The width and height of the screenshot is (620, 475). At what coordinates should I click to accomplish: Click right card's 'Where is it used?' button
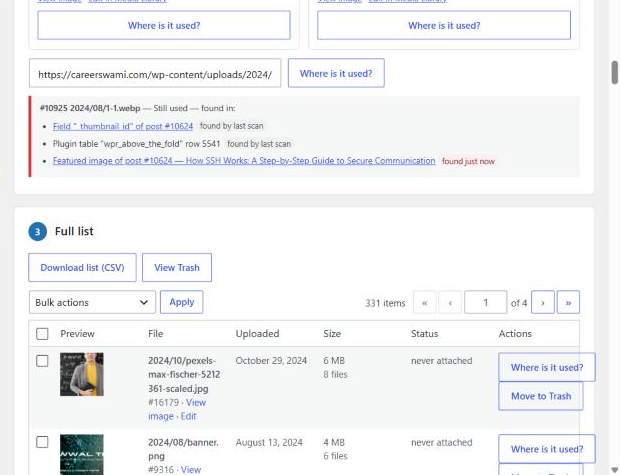click(x=444, y=25)
